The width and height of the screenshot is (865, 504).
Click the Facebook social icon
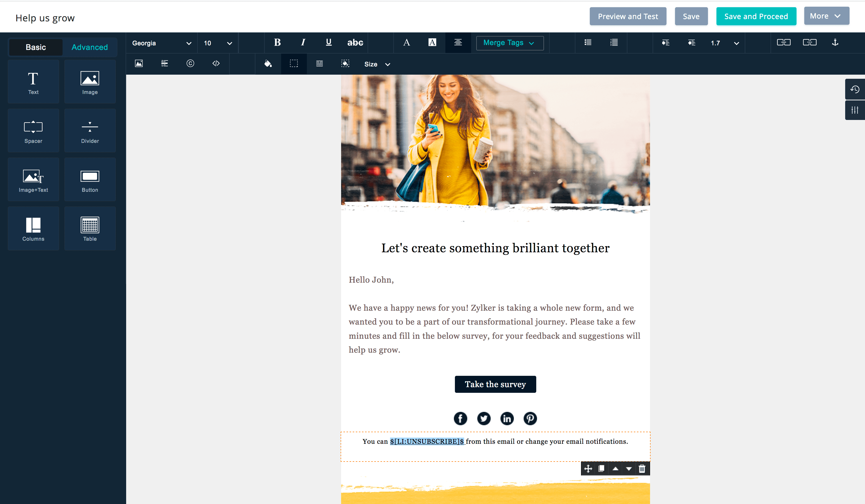pyautogui.click(x=460, y=419)
